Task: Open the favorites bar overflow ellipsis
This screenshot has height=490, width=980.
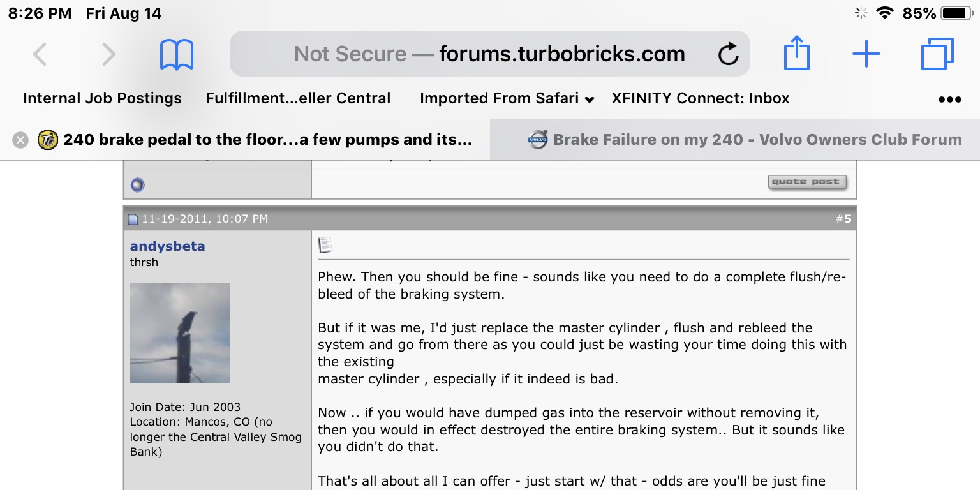Action: 949,99
